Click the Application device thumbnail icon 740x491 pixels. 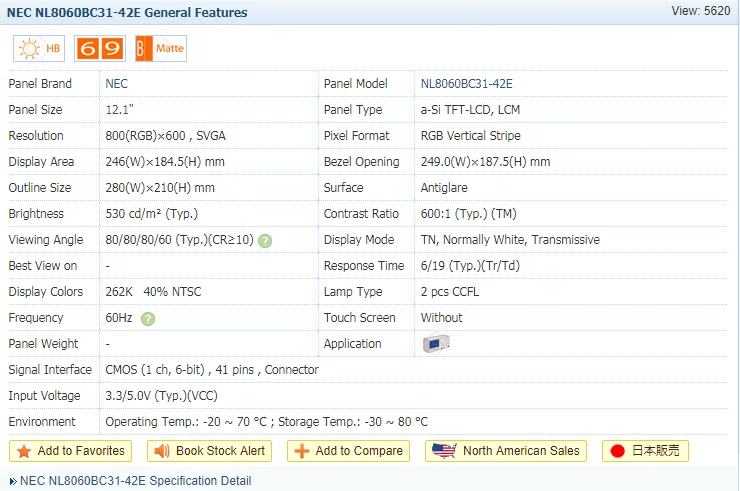click(436, 343)
